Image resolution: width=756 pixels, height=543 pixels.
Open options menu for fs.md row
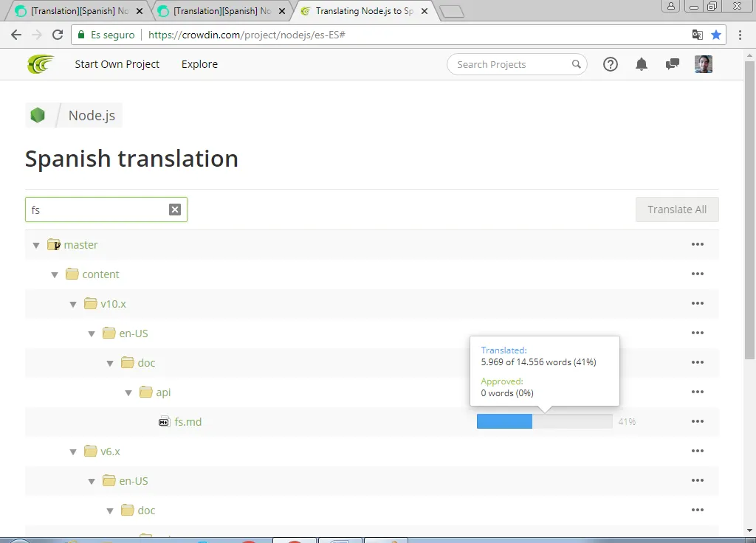pos(698,421)
